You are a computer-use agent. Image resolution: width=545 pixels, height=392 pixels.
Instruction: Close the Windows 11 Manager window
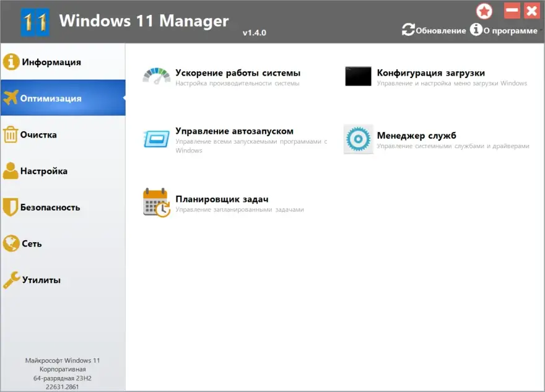532,11
